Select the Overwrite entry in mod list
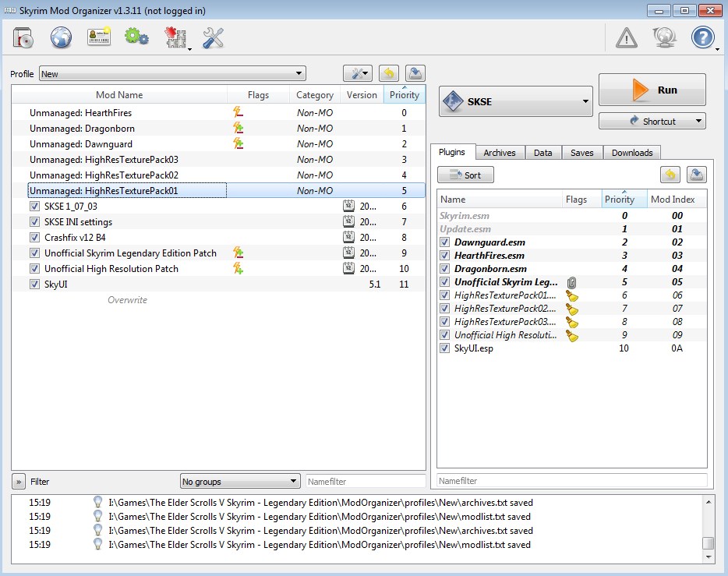728x576 pixels. 127,300
